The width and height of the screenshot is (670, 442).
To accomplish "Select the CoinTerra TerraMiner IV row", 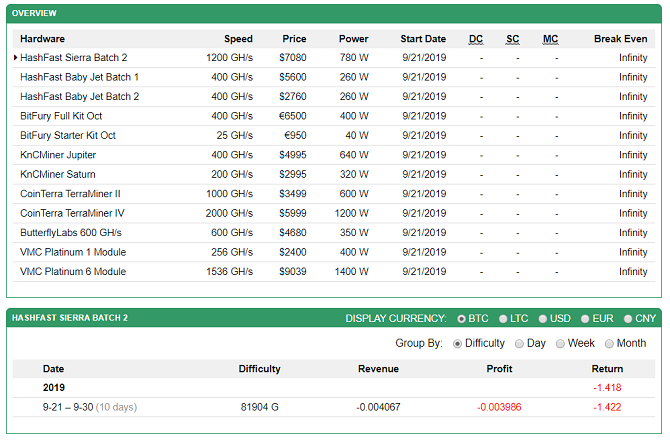I will click(x=334, y=213).
